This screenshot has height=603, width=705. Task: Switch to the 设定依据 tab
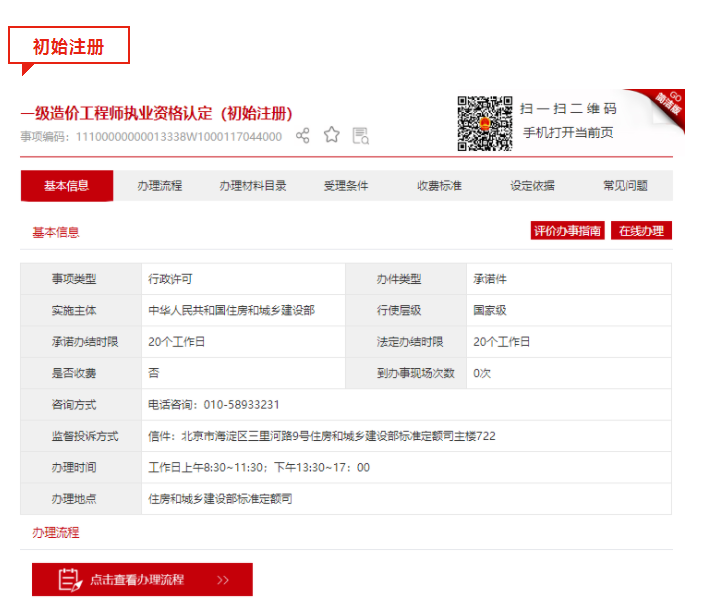coord(532,186)
